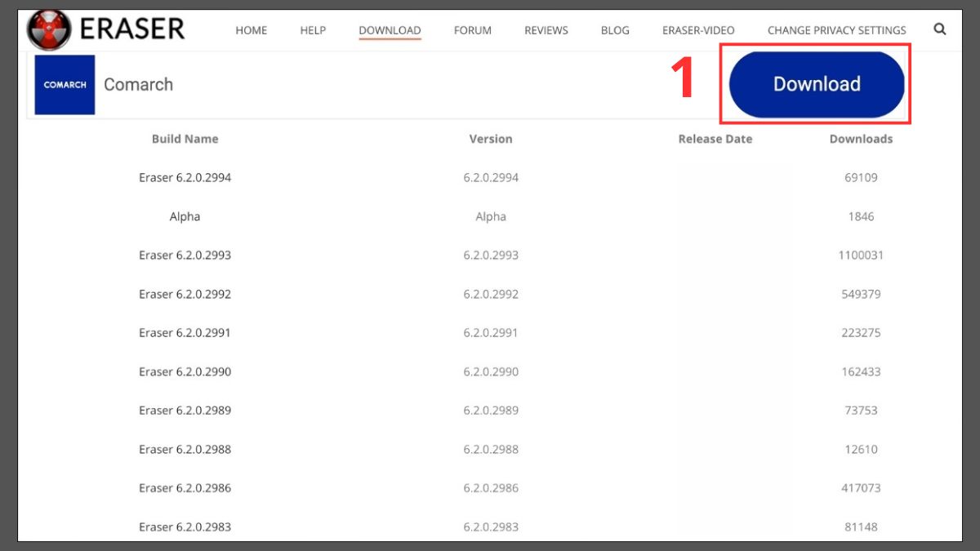Select version cell 6.2.0.2990

[x=491, y=371]
